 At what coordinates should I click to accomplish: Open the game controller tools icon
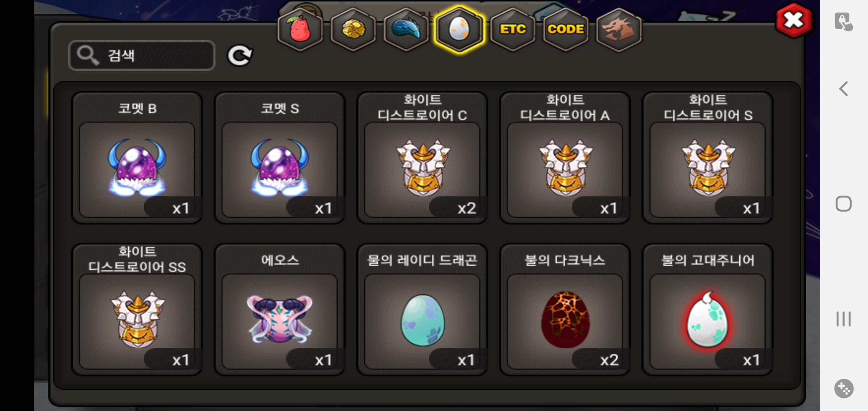pyautogui.click(x=844, y=389)
